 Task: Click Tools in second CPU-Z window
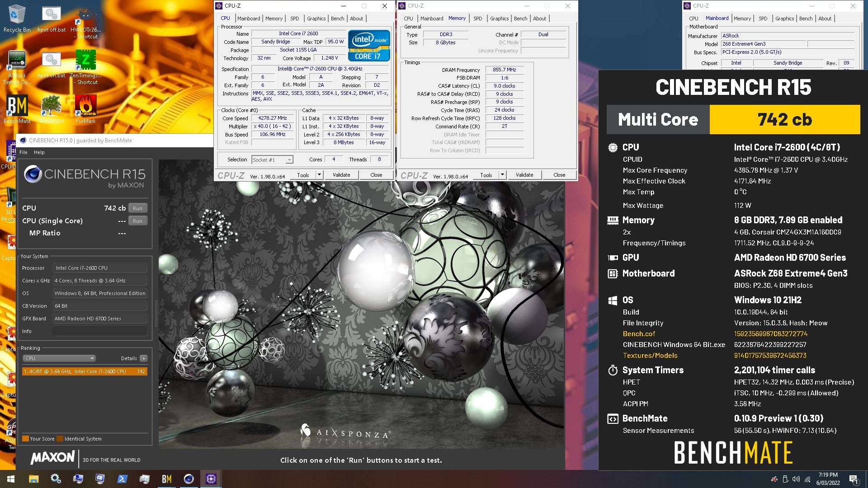tap(486, 175)
